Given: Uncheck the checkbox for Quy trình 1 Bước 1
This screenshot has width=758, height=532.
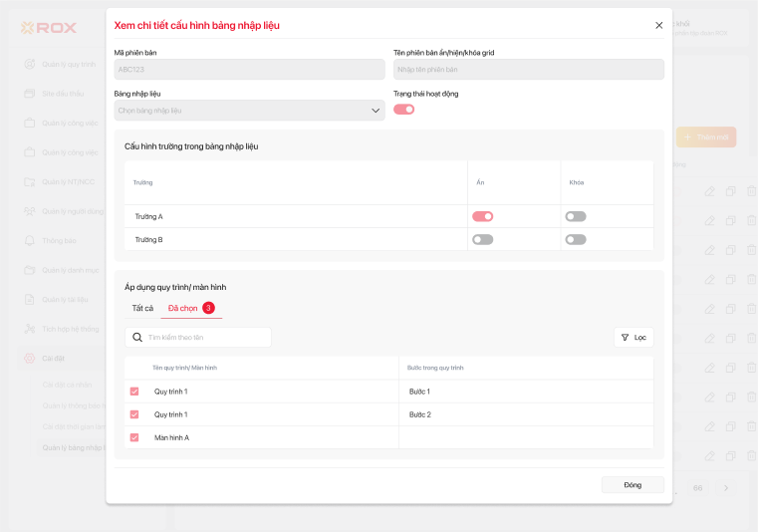Looking at the screenshot, I should point(134,392).
